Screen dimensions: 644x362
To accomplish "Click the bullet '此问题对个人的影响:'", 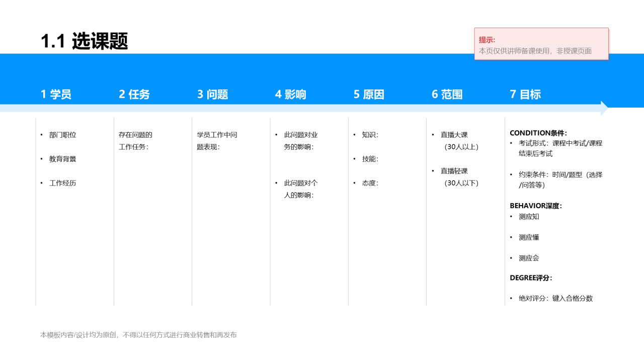I will point(301,189).
